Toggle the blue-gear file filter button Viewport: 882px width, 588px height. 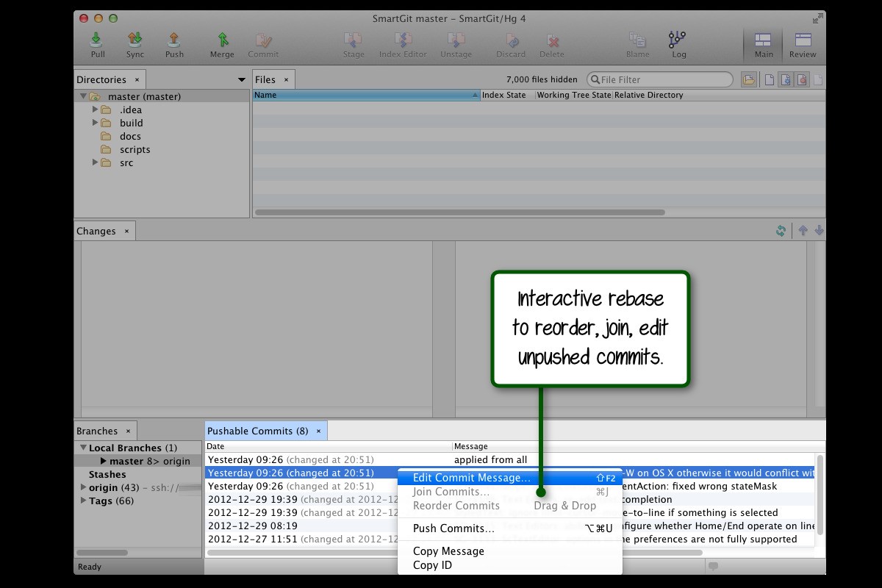click(786, 79)
